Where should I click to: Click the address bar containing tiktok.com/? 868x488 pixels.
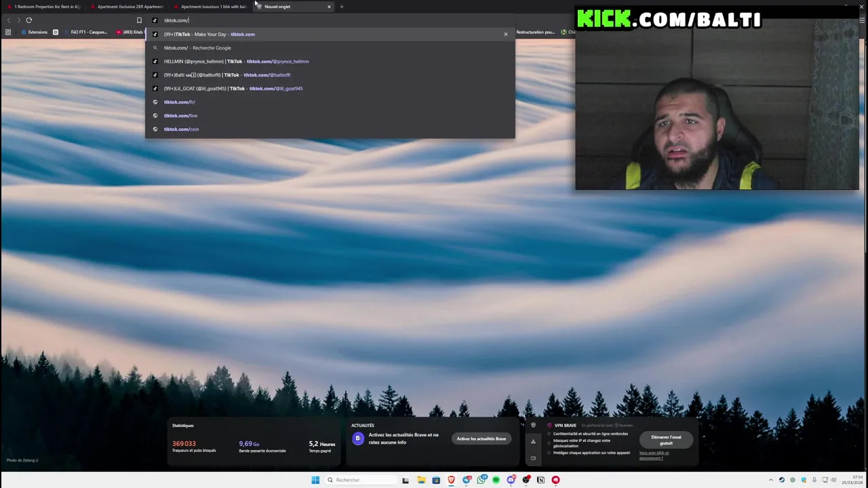pos(329,20)
